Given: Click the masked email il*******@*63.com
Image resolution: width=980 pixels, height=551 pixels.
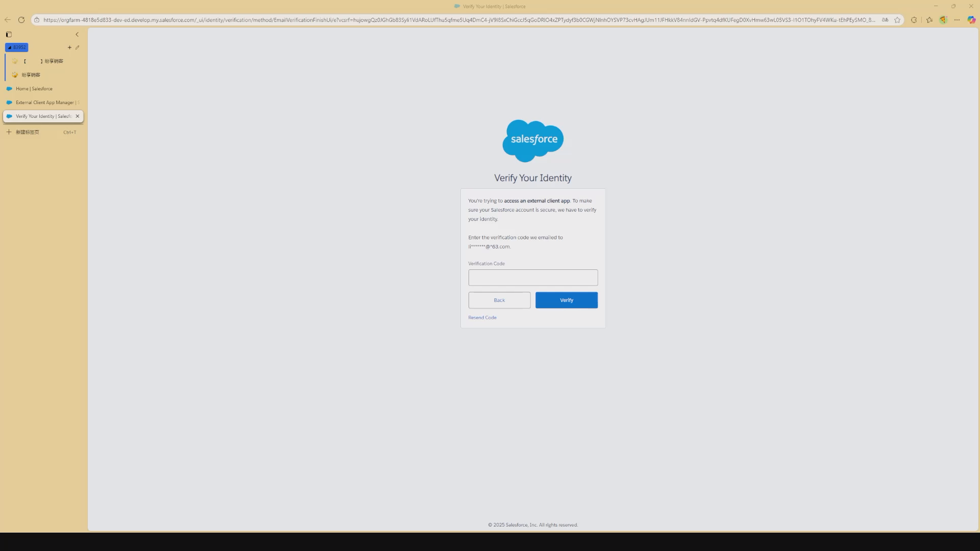Looking at the screenshot, I should pos(488,246).
